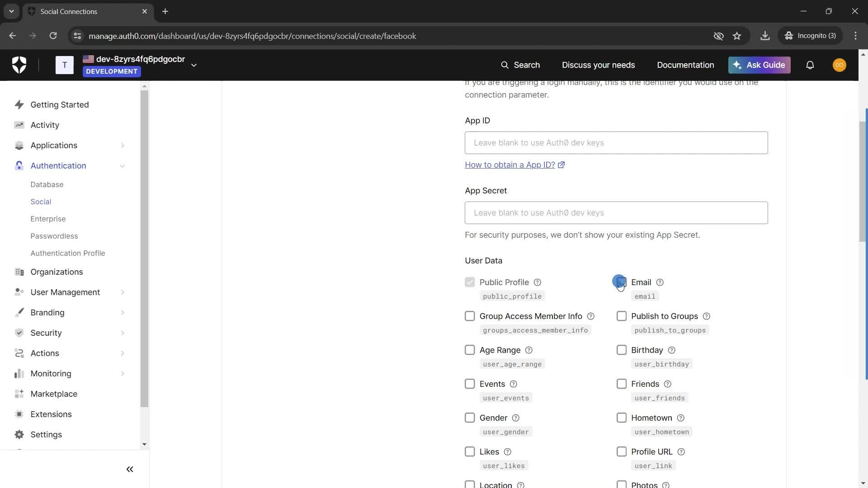Click the Auth0 shield logo
Viewport: 868px width, 488px height.
pyautogui.click(x=19, y=65)
